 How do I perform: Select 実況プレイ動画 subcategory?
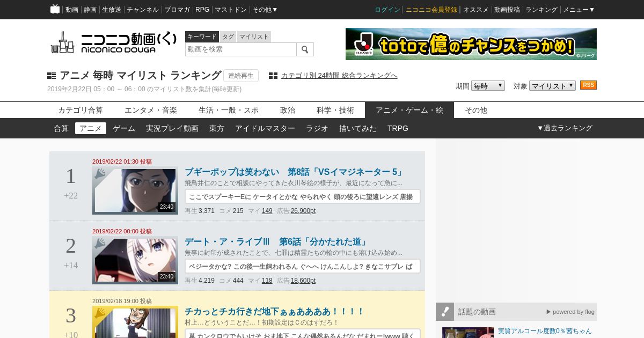pos(172,128)
